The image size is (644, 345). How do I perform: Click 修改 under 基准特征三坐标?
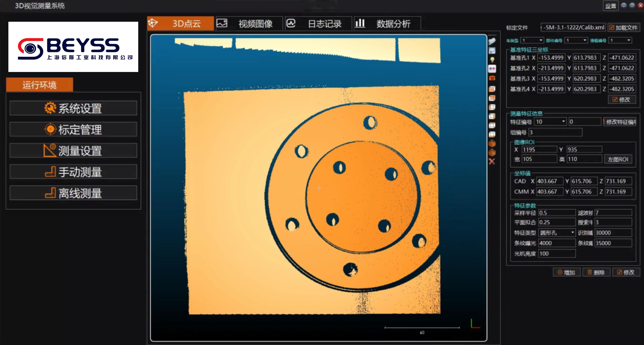[622, 100]
